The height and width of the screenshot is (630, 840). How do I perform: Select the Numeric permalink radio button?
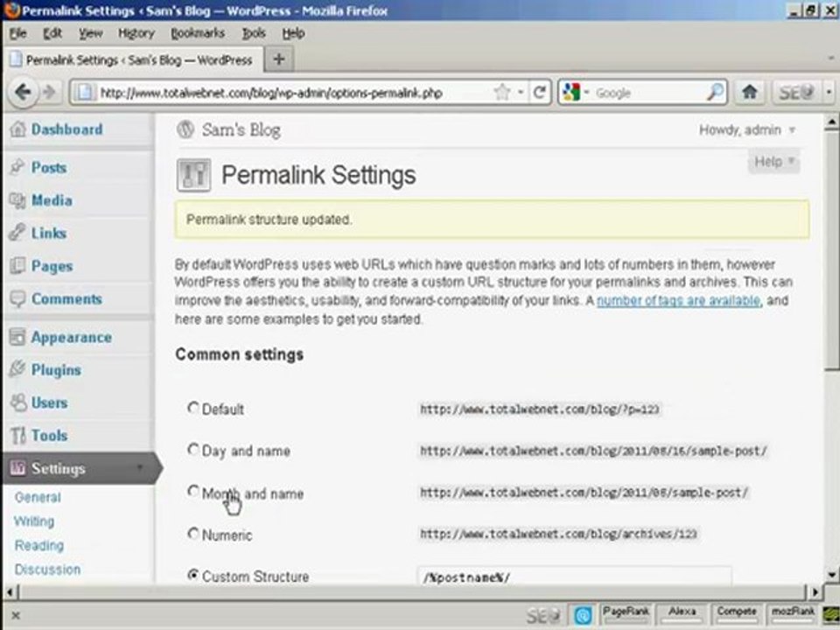click(193, 534)
